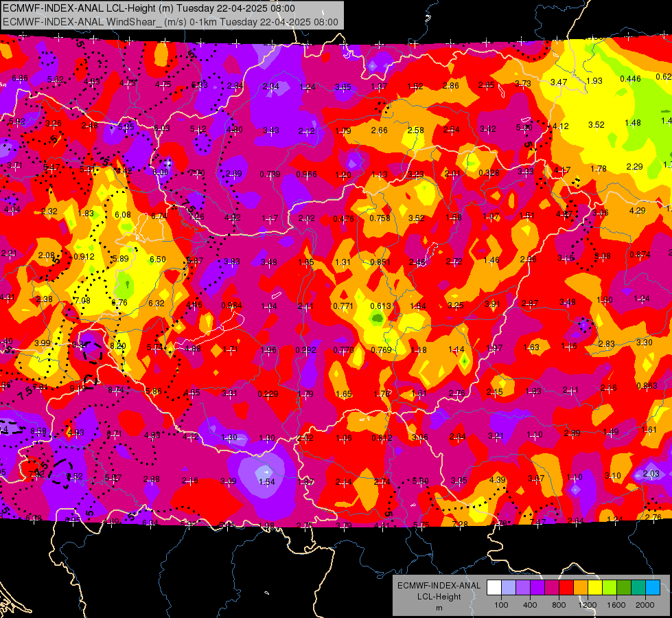672x618 pixels.
Task: Click the wind shear value 0.771
Action: pos(343,306)
